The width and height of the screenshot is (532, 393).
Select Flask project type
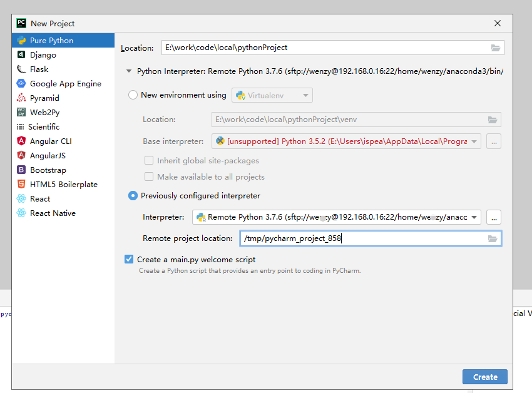click(x=63, y=69)
